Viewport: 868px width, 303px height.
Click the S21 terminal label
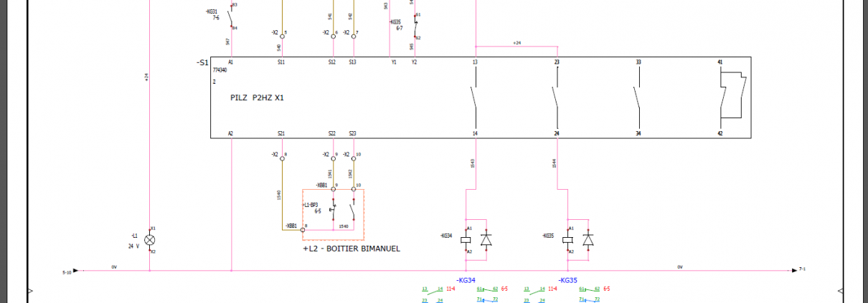(281, 133)
